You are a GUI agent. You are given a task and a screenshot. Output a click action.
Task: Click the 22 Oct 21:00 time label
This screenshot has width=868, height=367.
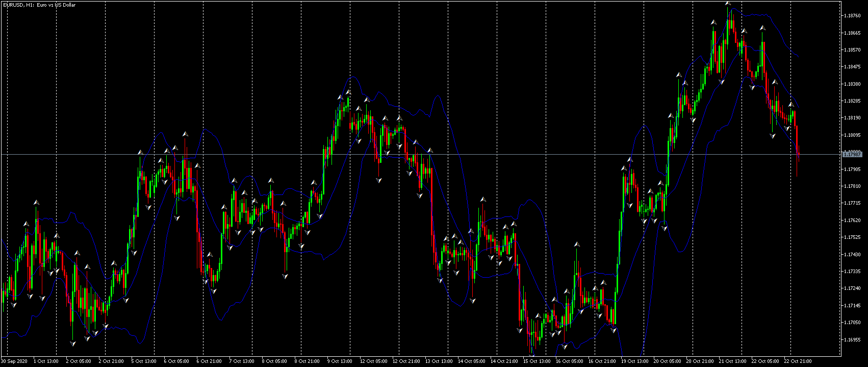tap(798, 361)
